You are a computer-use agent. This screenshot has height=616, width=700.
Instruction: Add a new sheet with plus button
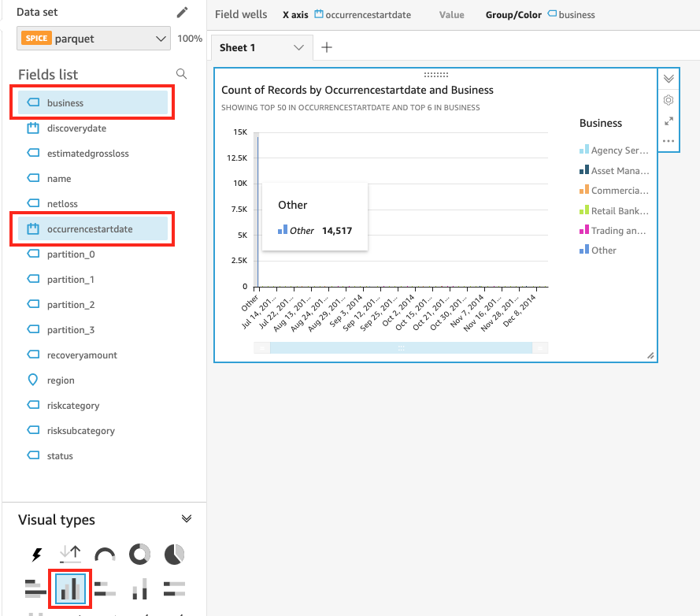coord(327,48)
